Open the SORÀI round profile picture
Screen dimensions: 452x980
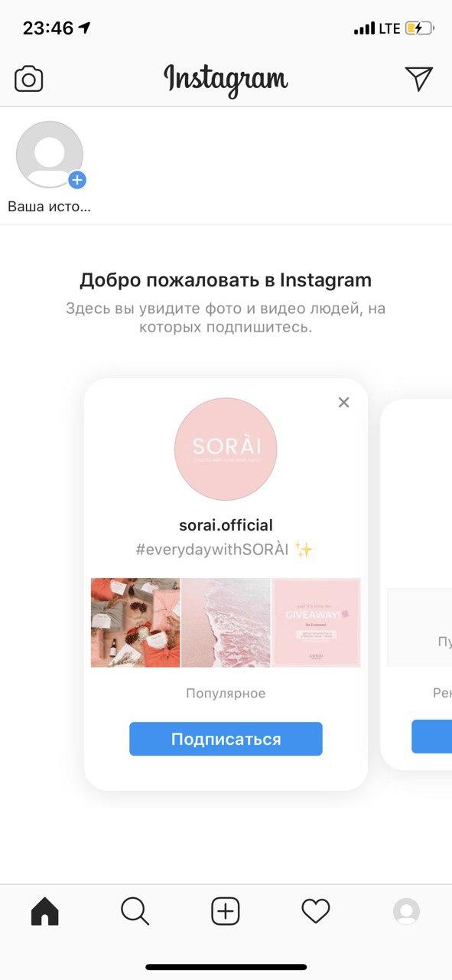pos(226,449)
